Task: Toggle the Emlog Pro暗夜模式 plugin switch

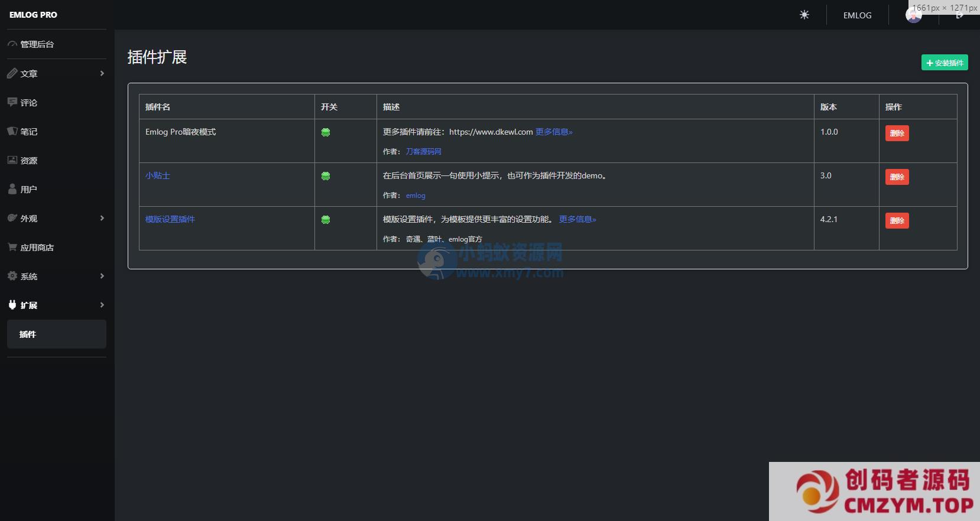Action: pos(326,132)
